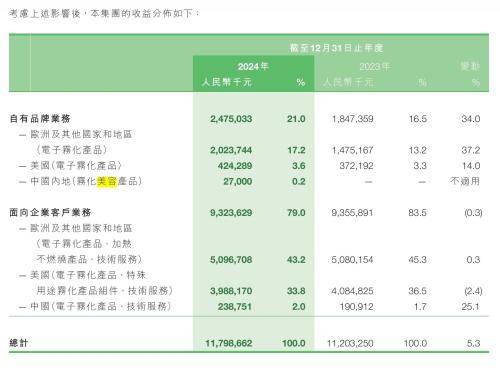Screen dimensions: 500x368
Task: Select the 自有品牌業務 row label
Action: (x=40, y=119)
